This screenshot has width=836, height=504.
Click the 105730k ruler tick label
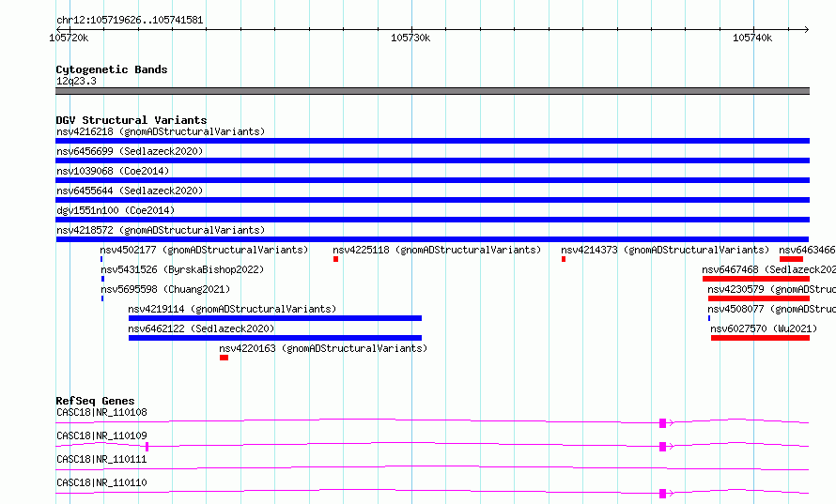[x=410, y=38]
